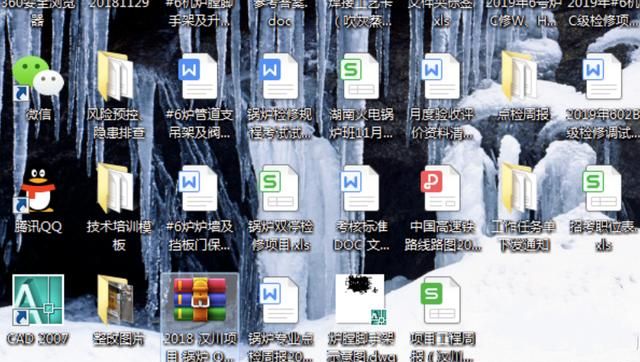
Task: Select the #6炉炉墙及挡板门保 Word file
Action: (x=198, y=189)
